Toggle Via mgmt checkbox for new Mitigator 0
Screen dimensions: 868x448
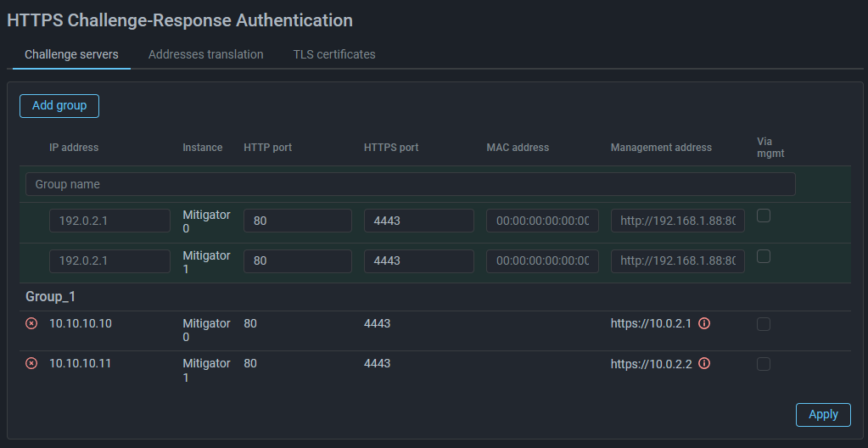(x=764, y=216)
